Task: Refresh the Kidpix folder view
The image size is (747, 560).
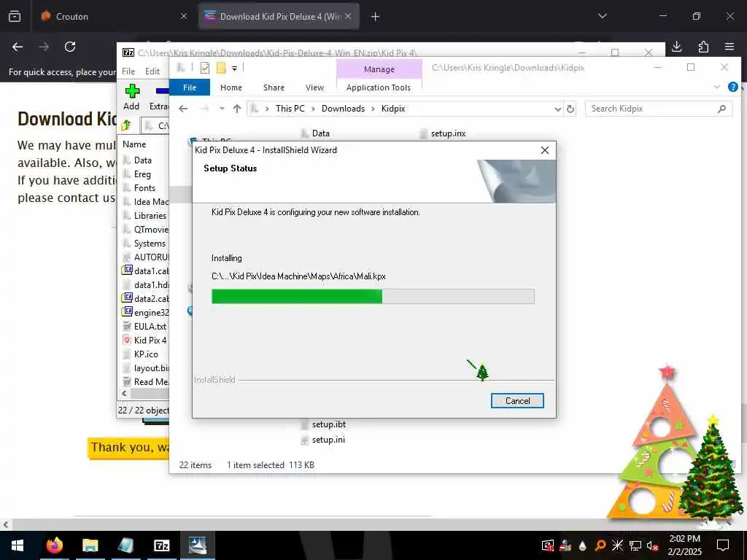Action: (x=570, y=109)
